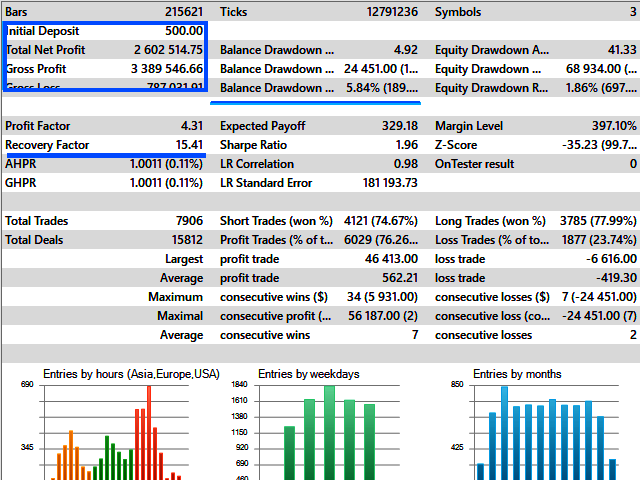640x480 pixels.
Task: Click the Expected Payoff label
Action: (262, 126)
